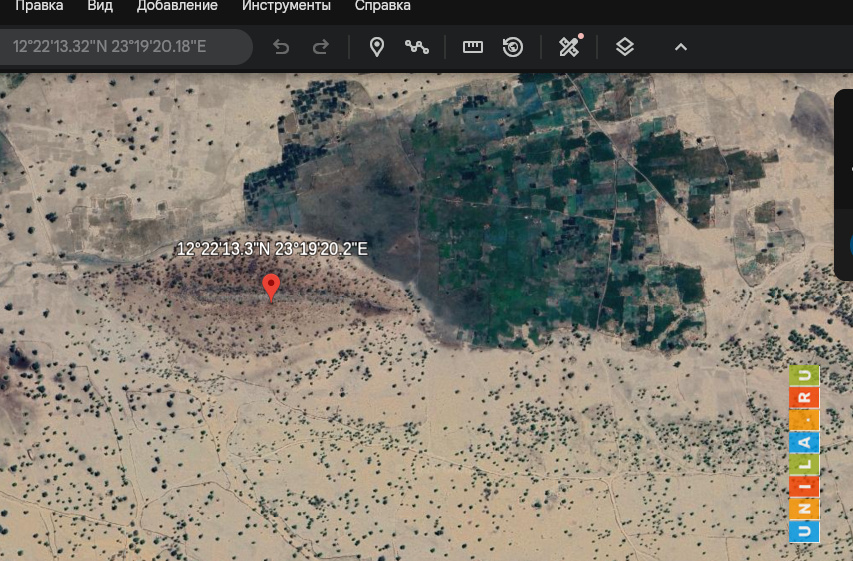Open the Вид menu
Image resolution: width=853 pixels, height=561 pixels.
click(x=100, y=6)
